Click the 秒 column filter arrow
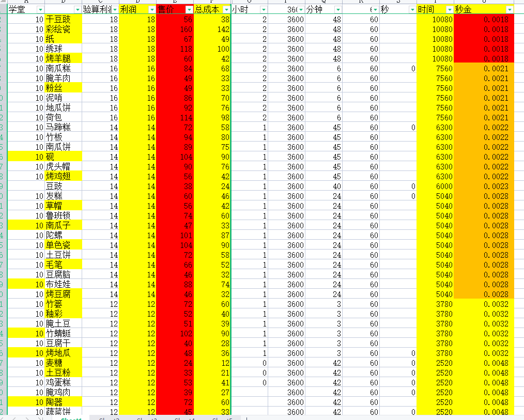The width and height of the screenshot is (524, 420). coord(412,10)
